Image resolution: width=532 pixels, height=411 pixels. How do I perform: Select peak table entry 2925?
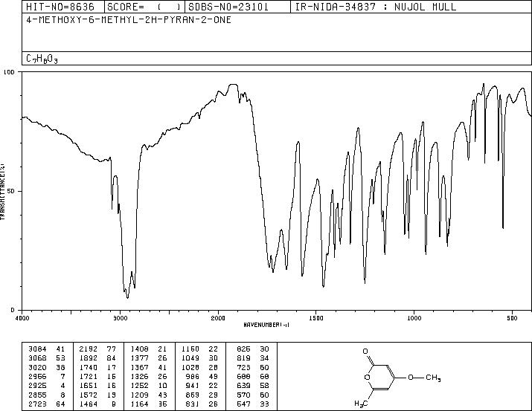(x=37, y=386)
